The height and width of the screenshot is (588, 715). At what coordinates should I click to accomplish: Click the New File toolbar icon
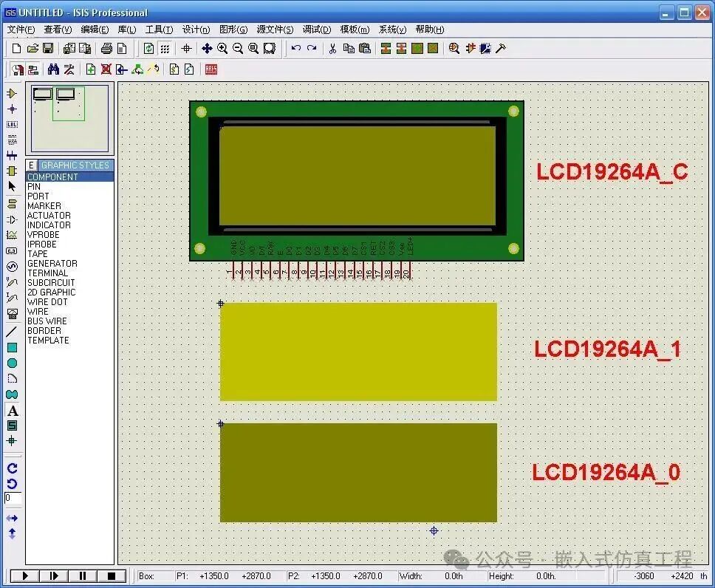(x=16, y=48)
